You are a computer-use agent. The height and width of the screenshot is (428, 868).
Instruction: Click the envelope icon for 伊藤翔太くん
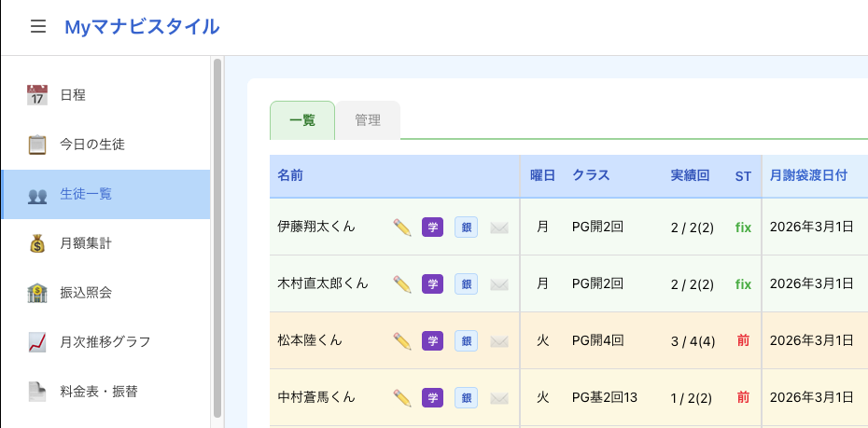499,228
